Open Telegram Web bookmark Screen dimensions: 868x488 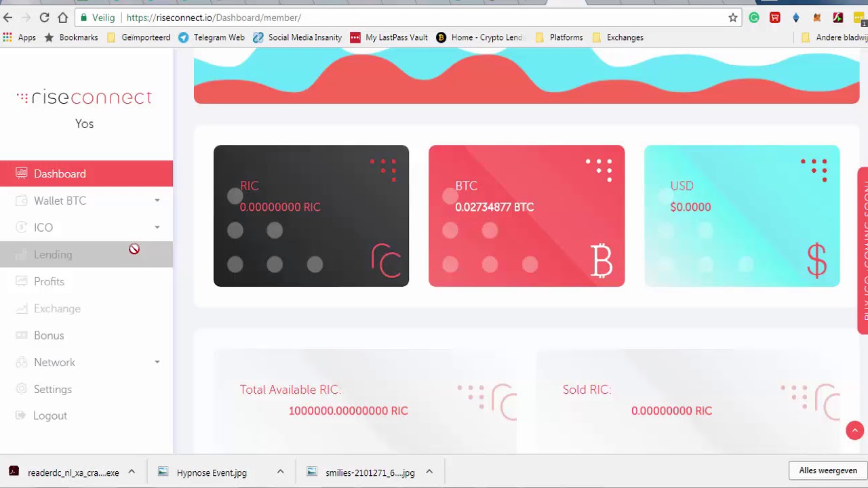pos(212,37)
